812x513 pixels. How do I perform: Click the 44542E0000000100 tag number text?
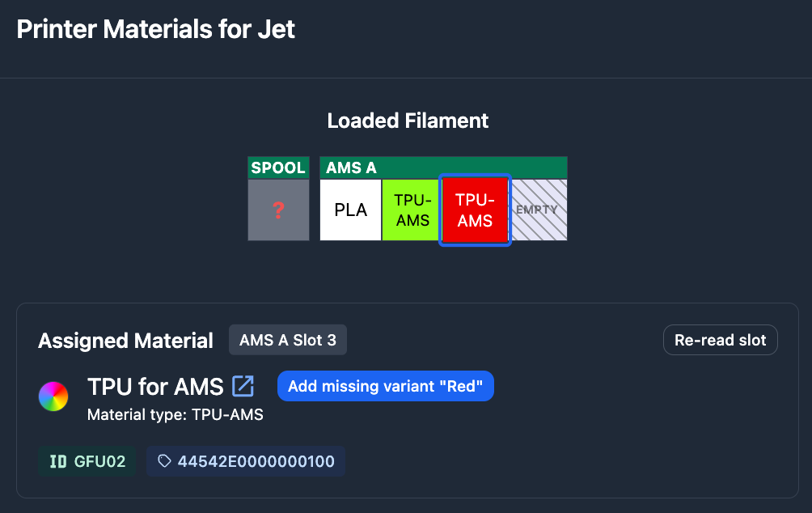coord(256,461)
